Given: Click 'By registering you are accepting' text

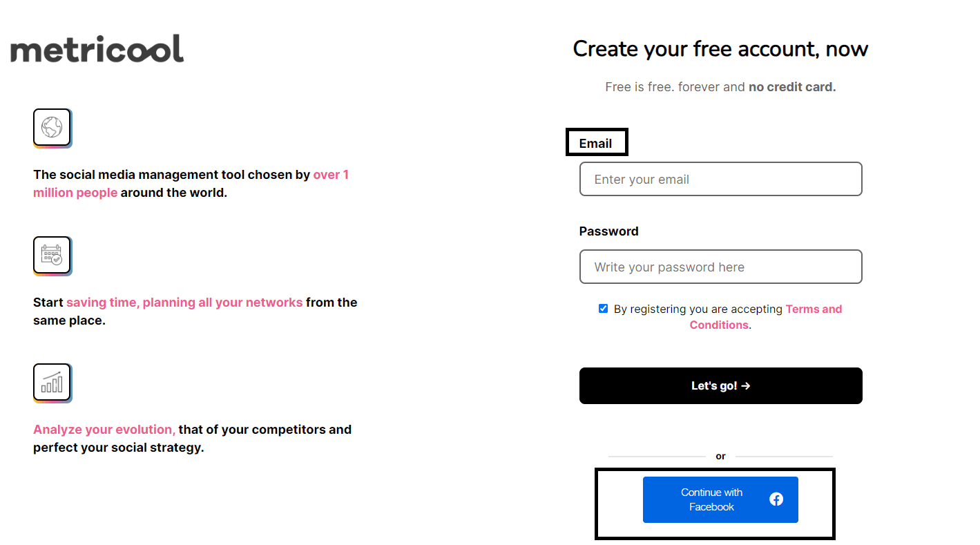Looking at the screenshot, I should pos(698,309).
